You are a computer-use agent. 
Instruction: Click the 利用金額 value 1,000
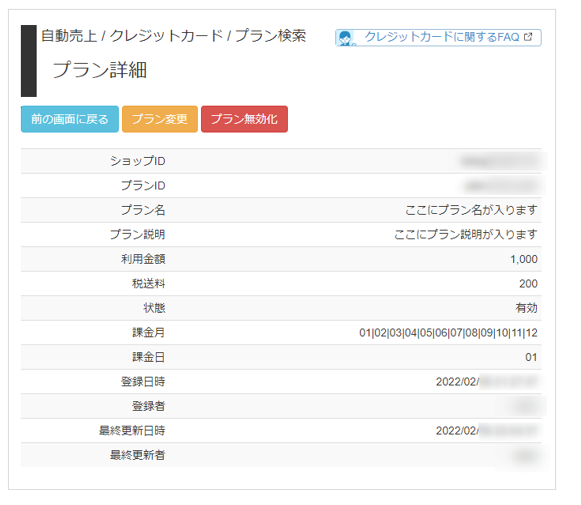(x=524, y=259)
